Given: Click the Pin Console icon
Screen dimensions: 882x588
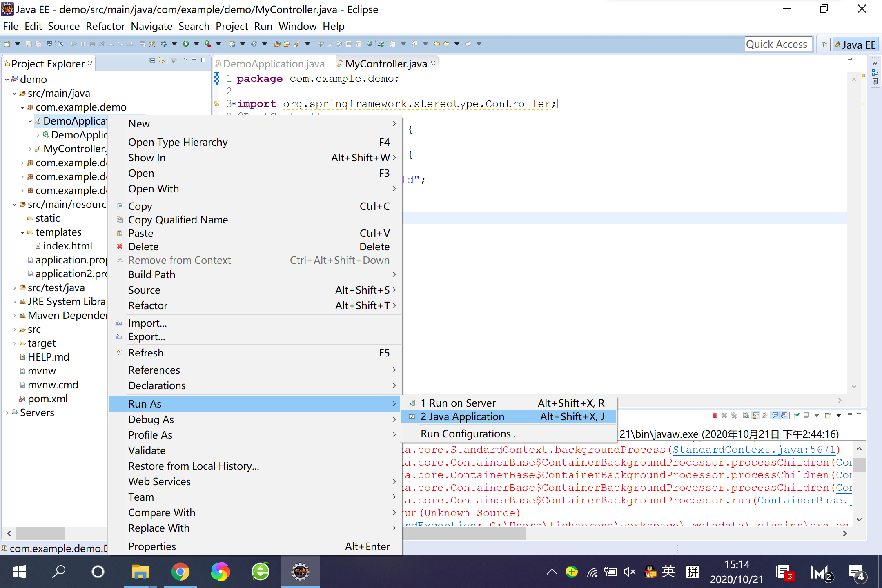Looking at the screenshot, I should click(x=796, y=415).
